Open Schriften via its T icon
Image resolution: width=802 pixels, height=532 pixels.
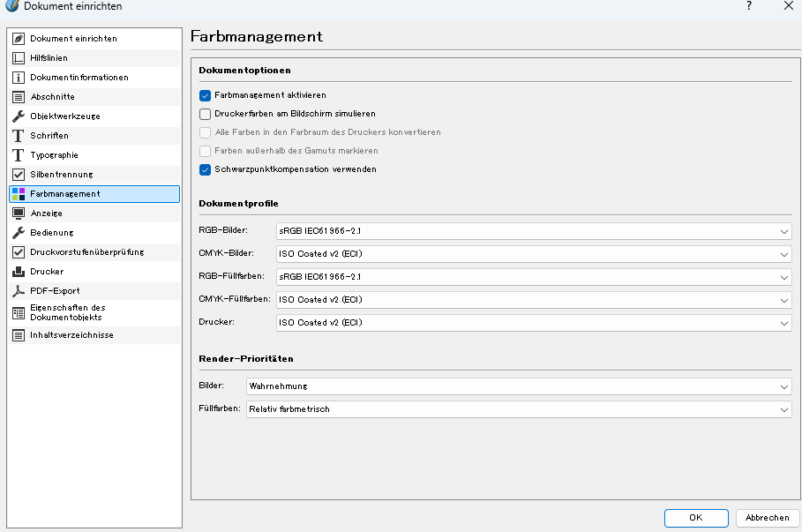coord(19,136)
